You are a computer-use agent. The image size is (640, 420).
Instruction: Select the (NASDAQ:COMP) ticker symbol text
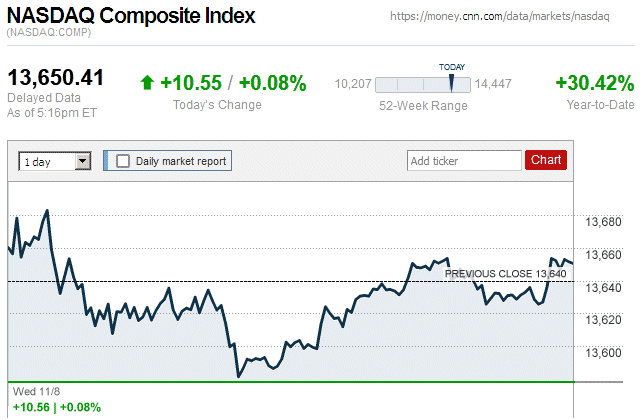coord(48,34)
